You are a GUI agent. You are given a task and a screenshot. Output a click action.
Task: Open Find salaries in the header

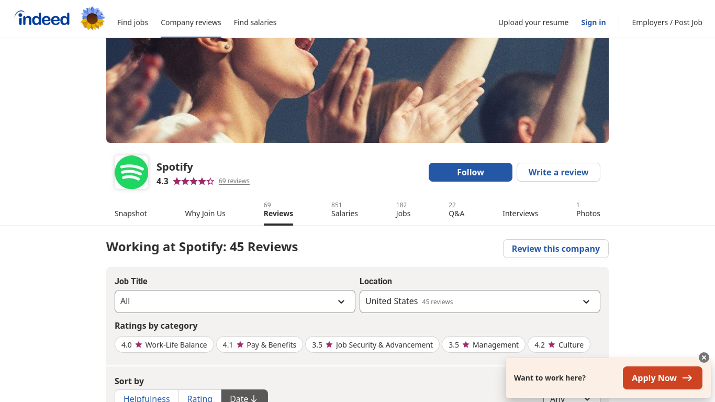pos(255,22)
